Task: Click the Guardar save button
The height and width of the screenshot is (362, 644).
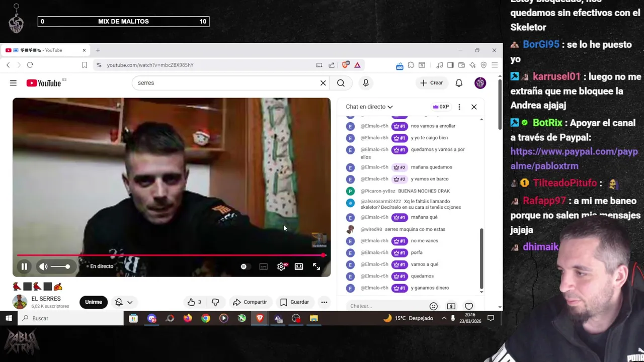Action: (294, 302)
